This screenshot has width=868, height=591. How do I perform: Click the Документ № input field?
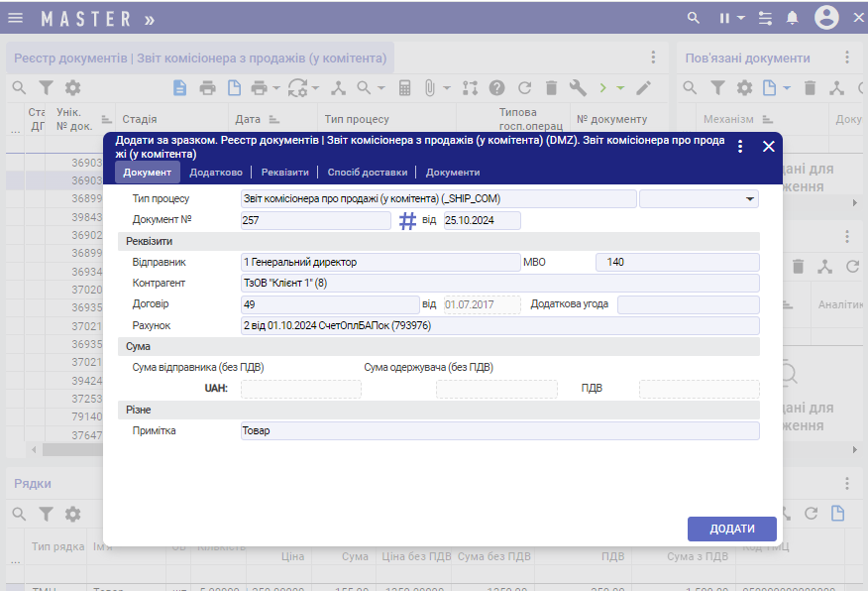point(315,221)
